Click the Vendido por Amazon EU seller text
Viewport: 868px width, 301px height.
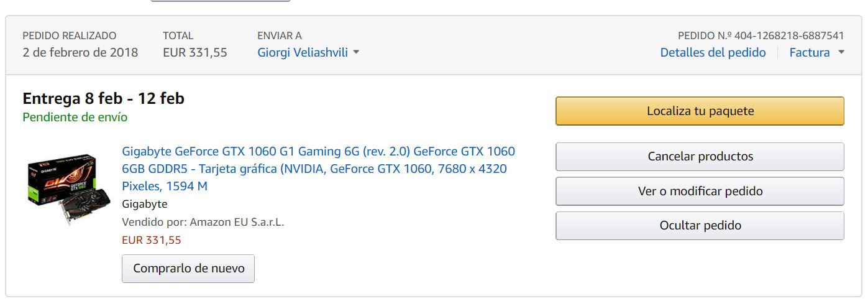click(x=203, y=222)
